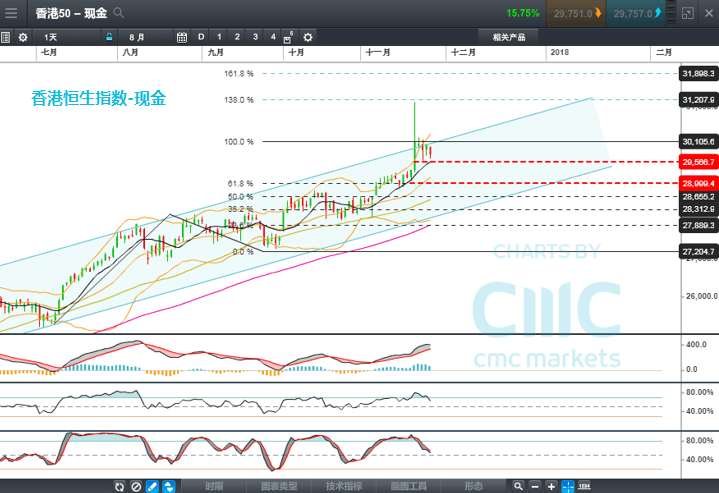Click the 138.0 % Fibonacci label

coord(238,100)
